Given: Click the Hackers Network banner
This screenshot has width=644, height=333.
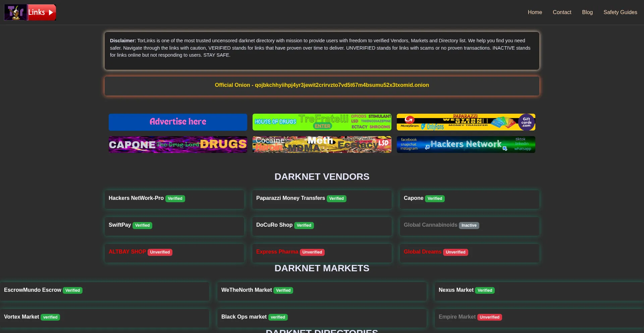Looking at the screenshot, I should point(466,145).
